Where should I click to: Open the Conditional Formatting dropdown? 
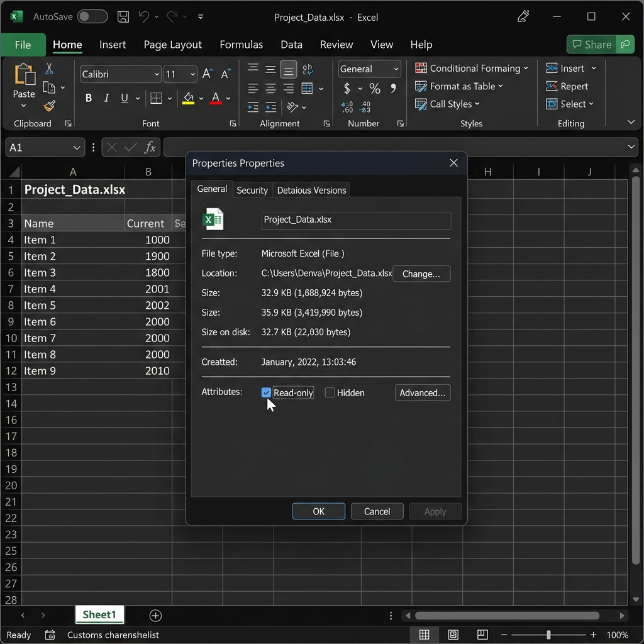471,68
